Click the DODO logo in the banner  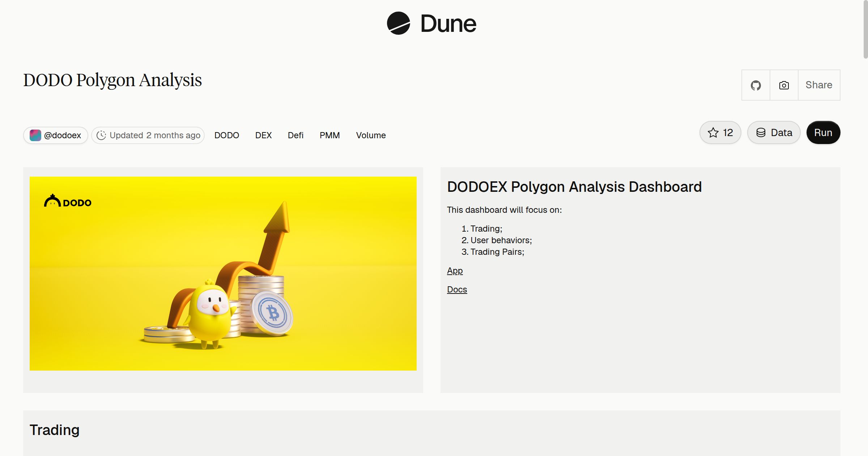pyautogui.click(x=68, y=200)
